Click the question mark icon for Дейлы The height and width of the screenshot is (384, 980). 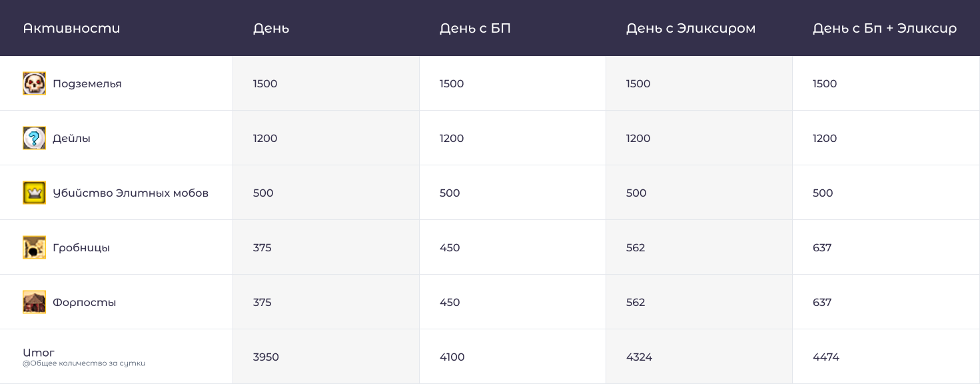(35, 139)
